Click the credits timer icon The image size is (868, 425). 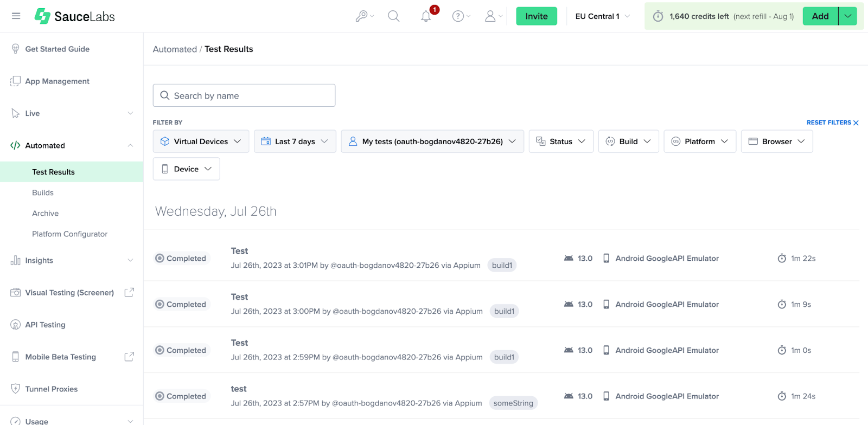click(658, 16)
